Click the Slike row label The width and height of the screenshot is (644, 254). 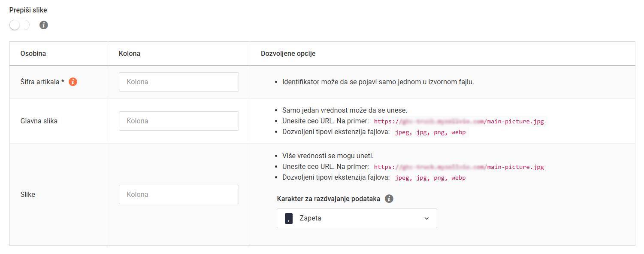pyautogui.click(x=27, y=194)
